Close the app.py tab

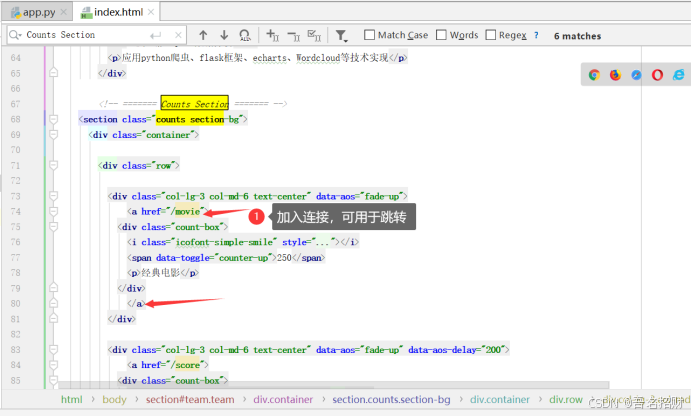tap(64, 12)
